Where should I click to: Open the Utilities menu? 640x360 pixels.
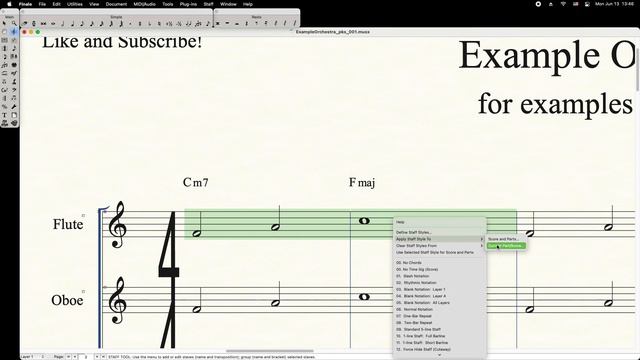pos(75,4)
